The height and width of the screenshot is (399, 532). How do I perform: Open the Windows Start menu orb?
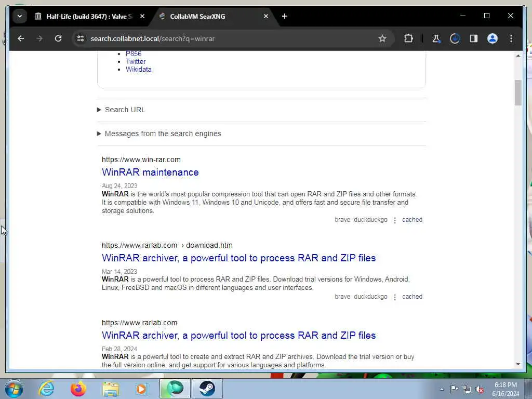[x=14, y=389]
